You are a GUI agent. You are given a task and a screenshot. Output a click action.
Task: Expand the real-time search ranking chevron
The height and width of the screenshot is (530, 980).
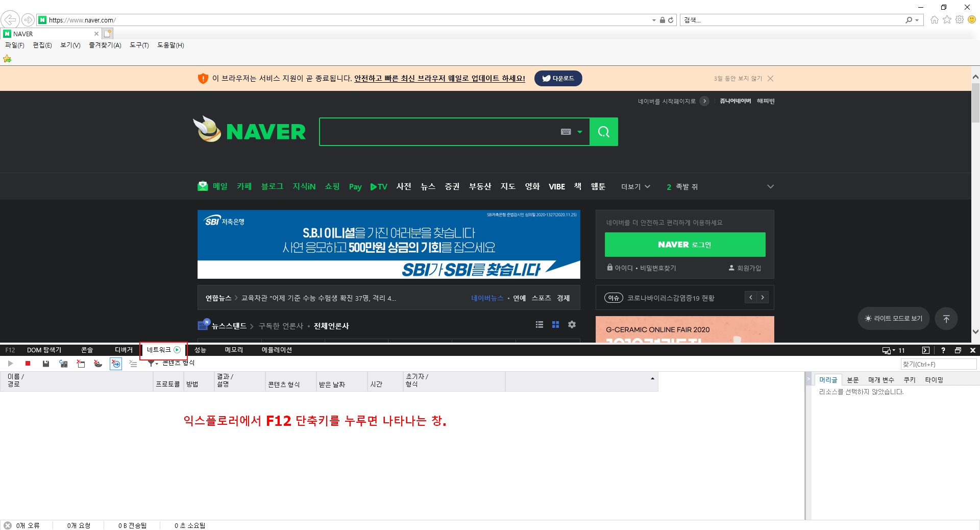coord(770,187)
